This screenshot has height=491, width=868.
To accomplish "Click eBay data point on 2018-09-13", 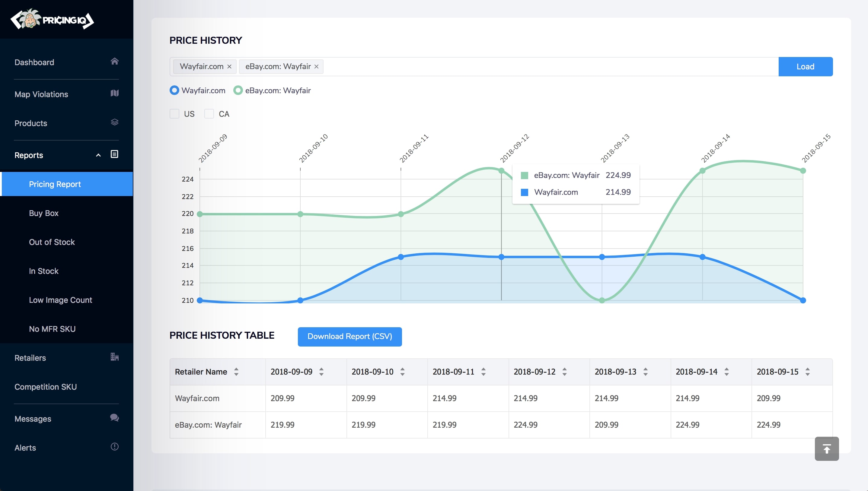I will click(602, 300).
